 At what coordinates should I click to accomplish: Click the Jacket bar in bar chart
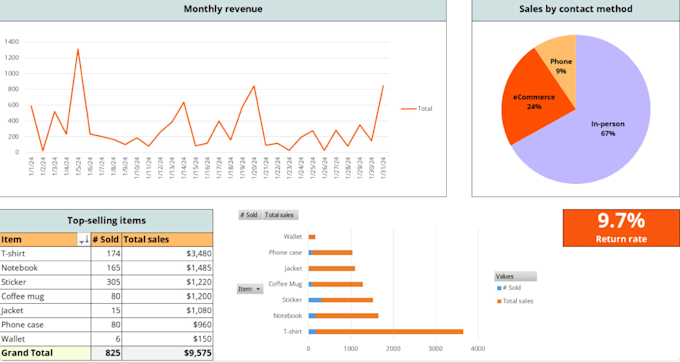pos(331,269)
